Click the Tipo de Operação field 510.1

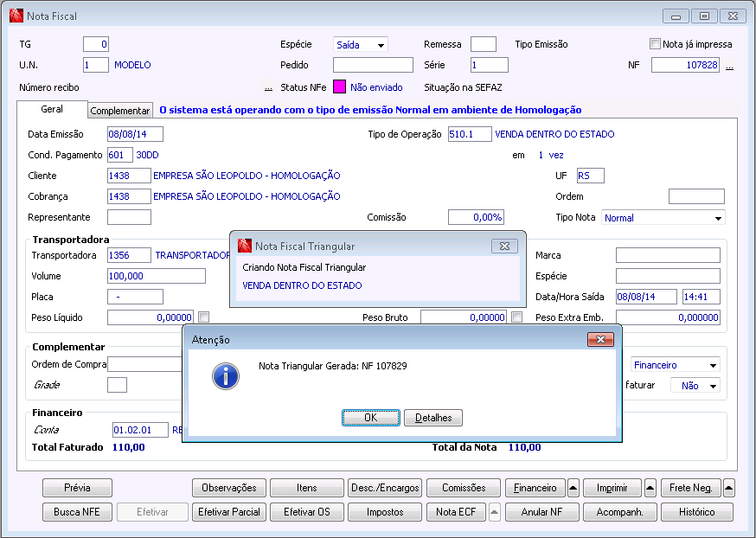tap(470, 134)
